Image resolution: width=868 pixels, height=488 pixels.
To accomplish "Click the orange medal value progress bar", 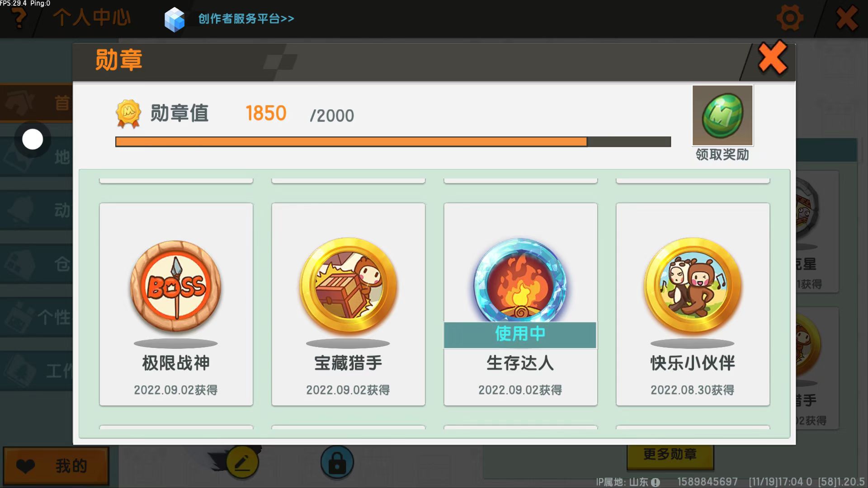I will click(x=393, y=142).
